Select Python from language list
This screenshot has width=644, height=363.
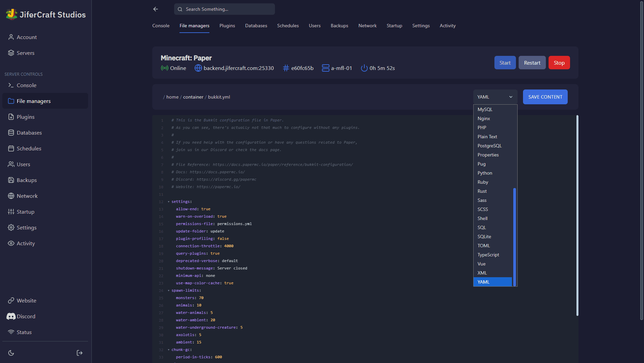[485, 173]
